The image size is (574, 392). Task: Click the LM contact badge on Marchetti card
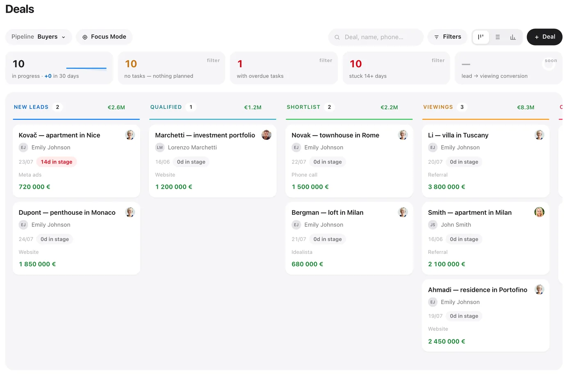(160, 147)
